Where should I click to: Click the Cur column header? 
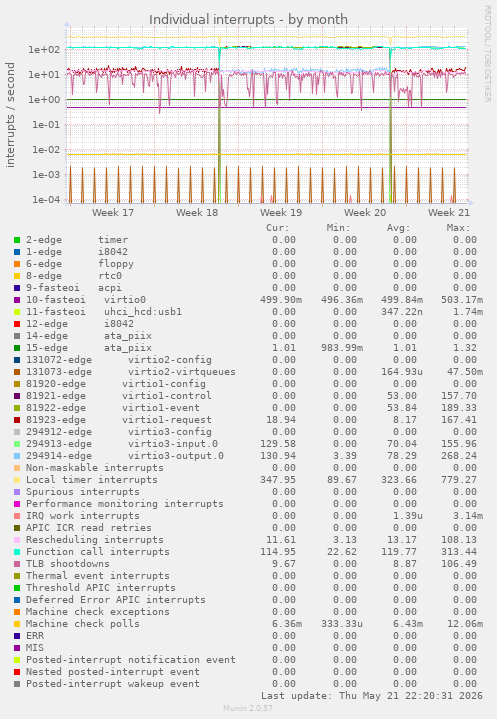point(278,228)
